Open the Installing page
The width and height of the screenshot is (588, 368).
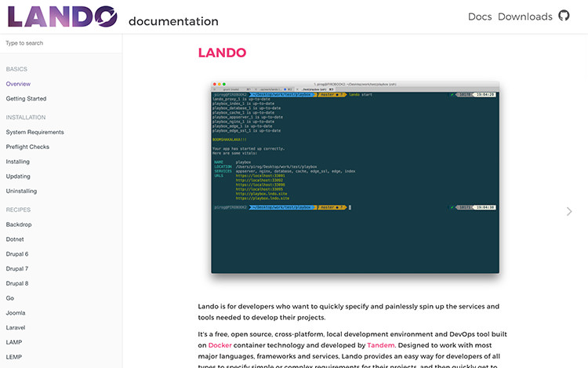tap(17, 162)
